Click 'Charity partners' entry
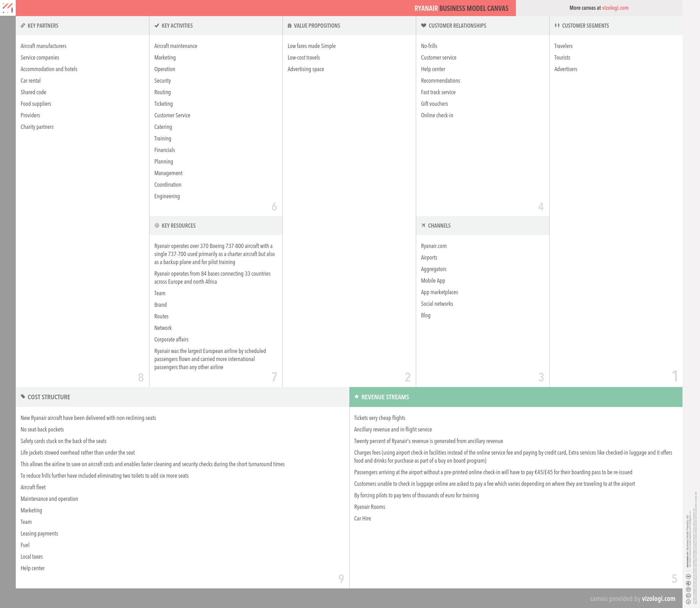This screenshot has width=700, height=608. click(x=37, y=127)
